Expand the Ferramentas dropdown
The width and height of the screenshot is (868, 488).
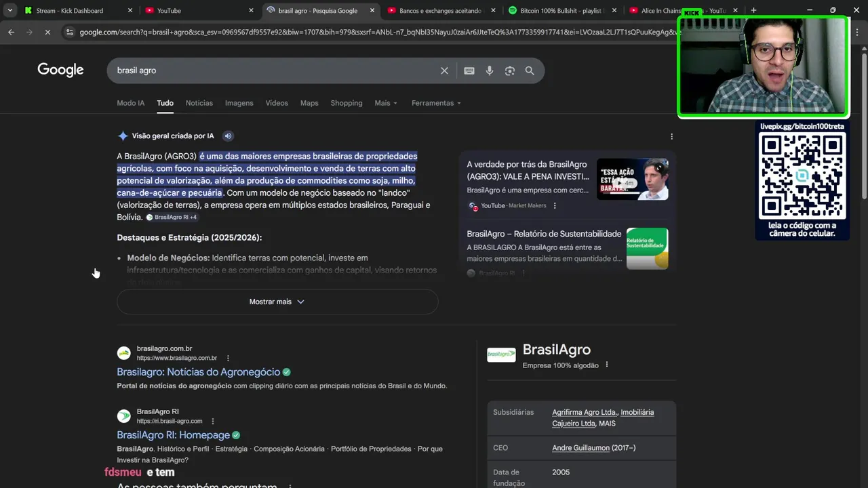(436, 103)
